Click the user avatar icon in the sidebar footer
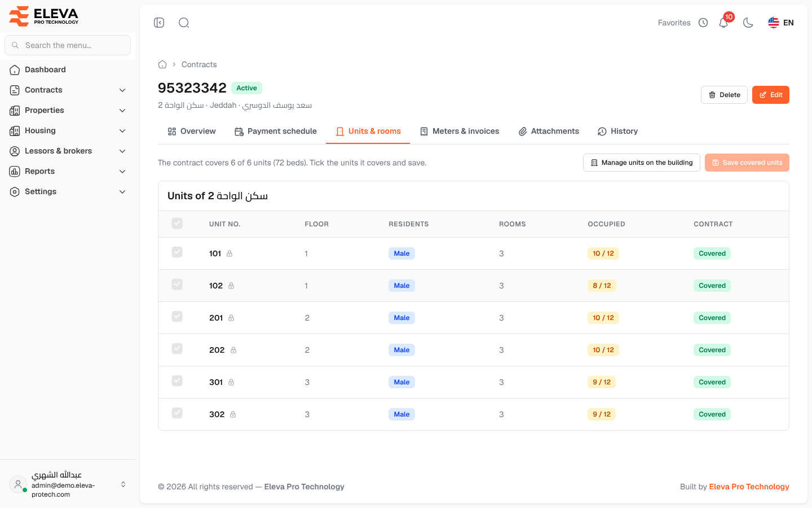Image resolution: width=812 pixels, height=508 pixels. [x=18, y=484]
